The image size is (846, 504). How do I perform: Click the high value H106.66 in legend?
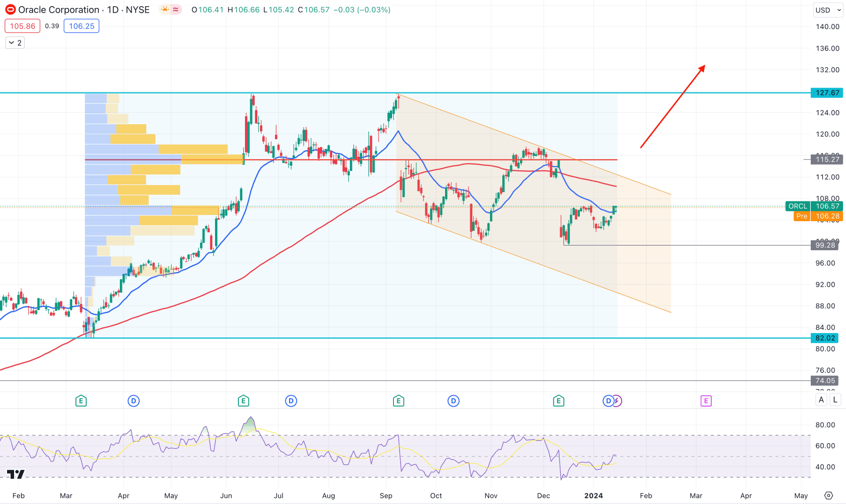(x=243, y=10)
